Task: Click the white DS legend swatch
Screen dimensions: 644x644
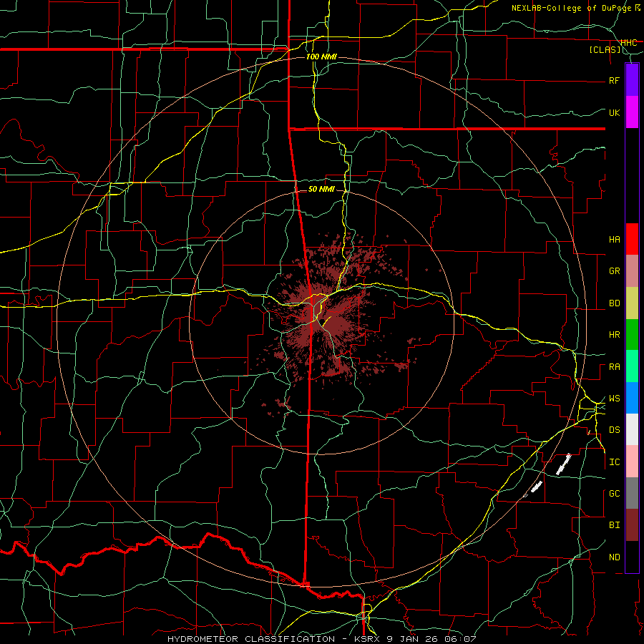Action: 632,429
